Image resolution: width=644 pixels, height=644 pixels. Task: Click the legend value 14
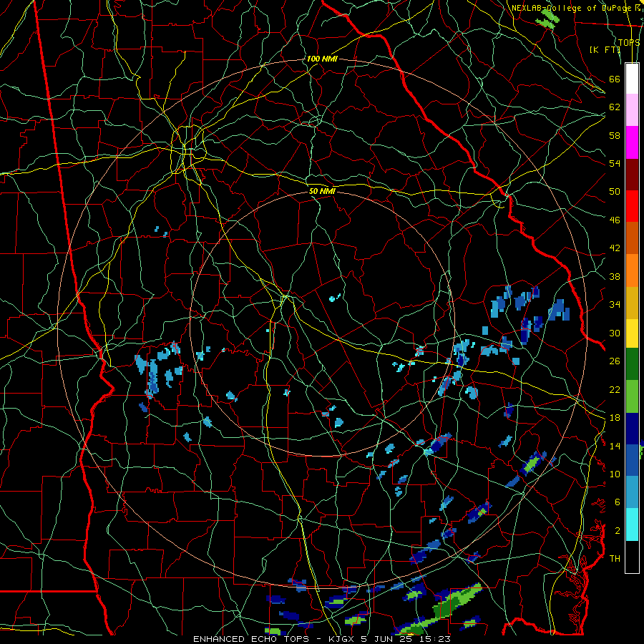coord(615,446)
